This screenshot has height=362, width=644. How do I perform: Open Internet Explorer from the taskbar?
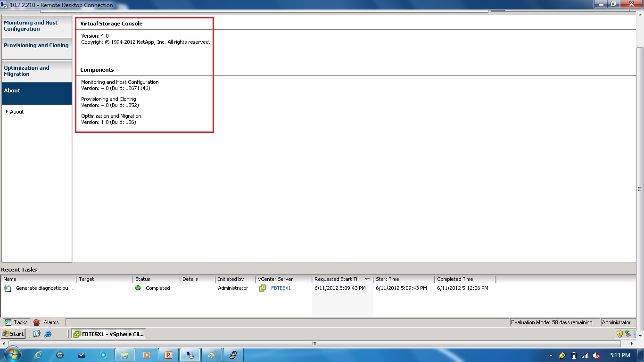(x=38, y=355)
